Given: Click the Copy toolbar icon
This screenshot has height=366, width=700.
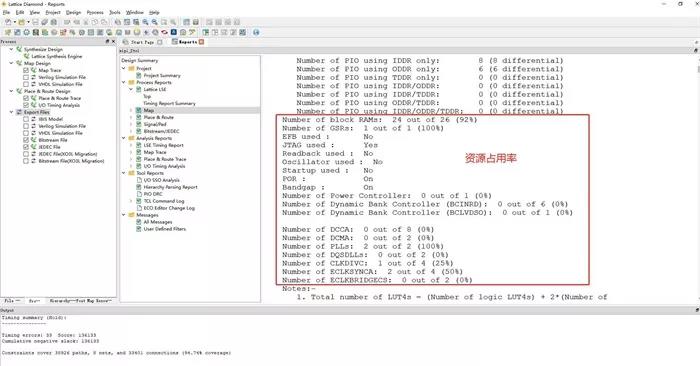Looking at the screenshot, I should [95, 22].
